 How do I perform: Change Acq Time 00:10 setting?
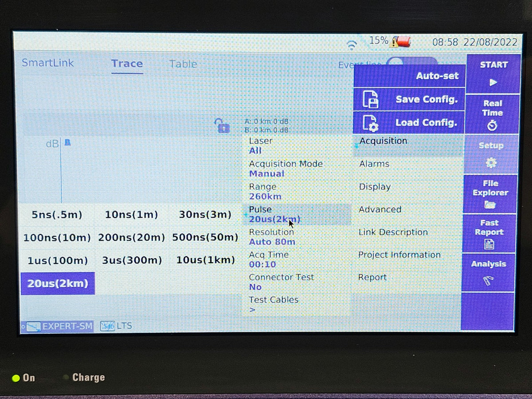point(297,260)
